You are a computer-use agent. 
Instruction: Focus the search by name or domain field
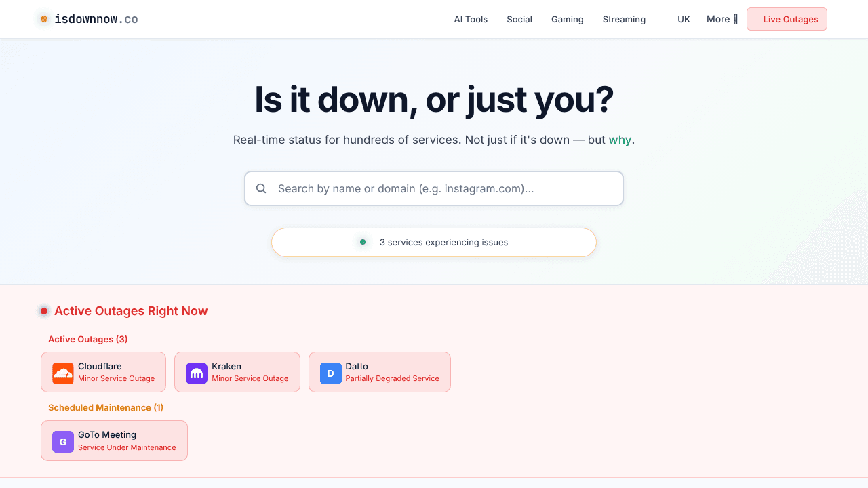point(434,188)
